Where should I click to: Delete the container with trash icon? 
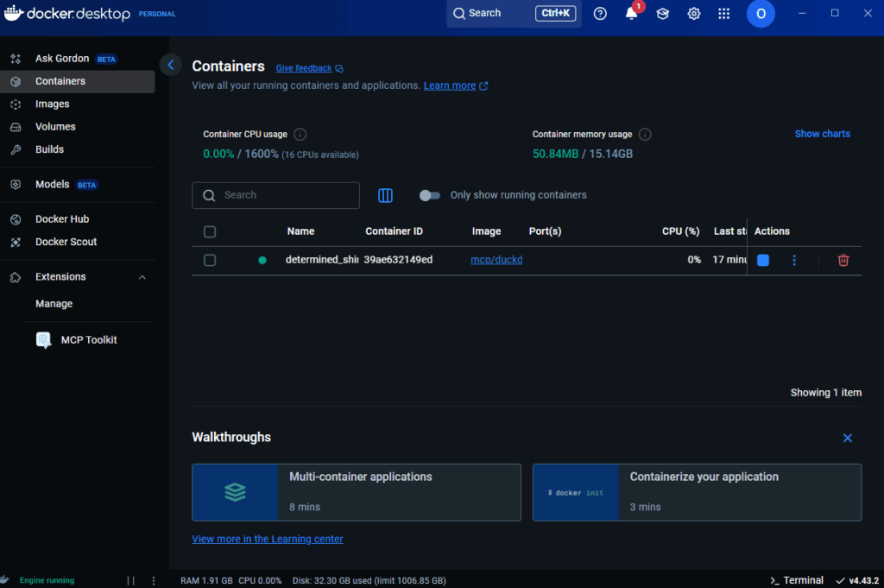click(843, 260)
